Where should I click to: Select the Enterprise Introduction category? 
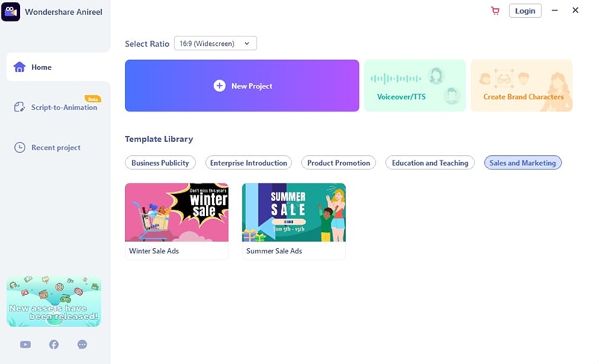pos(248,163)
